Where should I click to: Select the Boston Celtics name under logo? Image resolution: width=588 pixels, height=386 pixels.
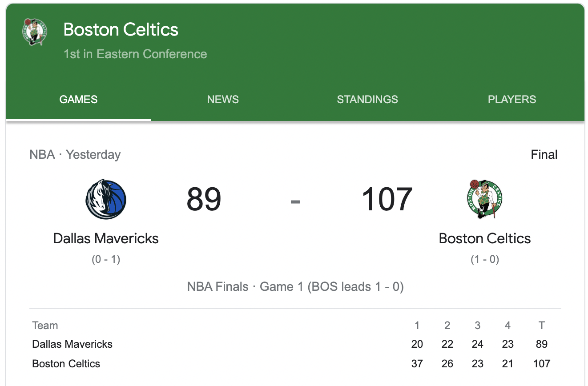[485, 238]
